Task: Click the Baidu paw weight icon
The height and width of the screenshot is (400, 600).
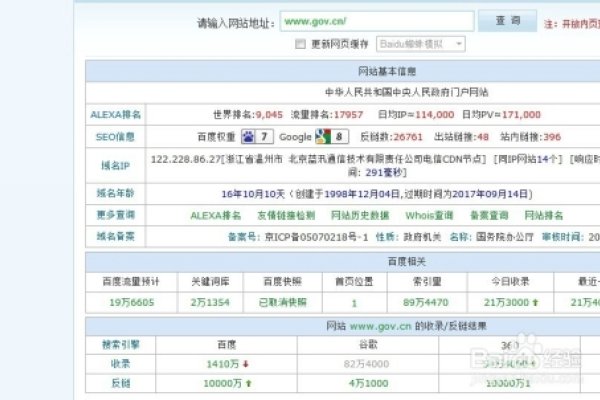Action: (248, 137)
